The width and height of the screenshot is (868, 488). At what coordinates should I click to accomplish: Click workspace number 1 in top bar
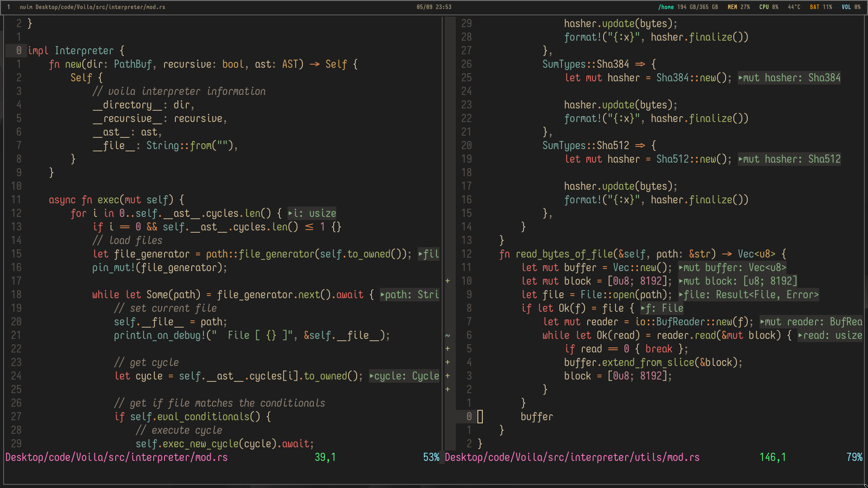(x=9, y=7)
